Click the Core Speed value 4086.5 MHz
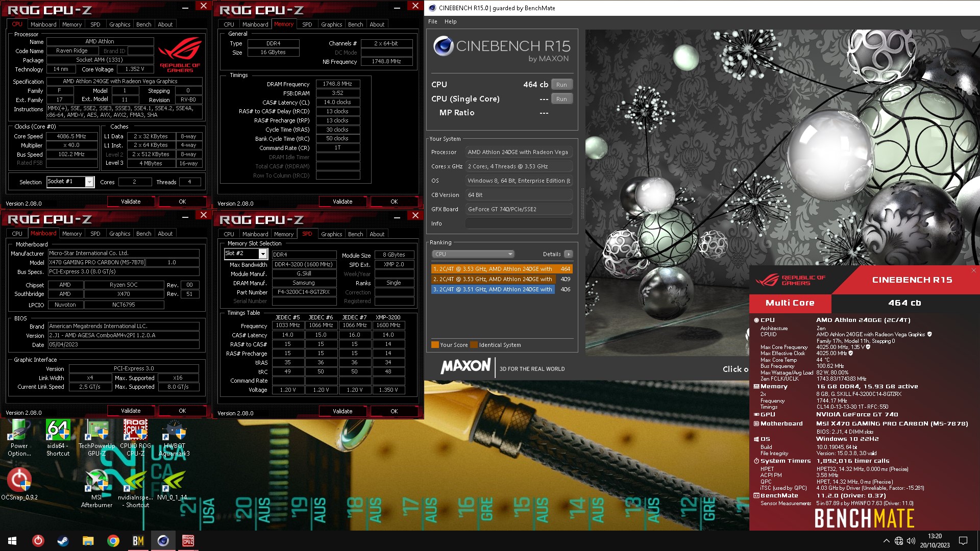 pos(71,136)
